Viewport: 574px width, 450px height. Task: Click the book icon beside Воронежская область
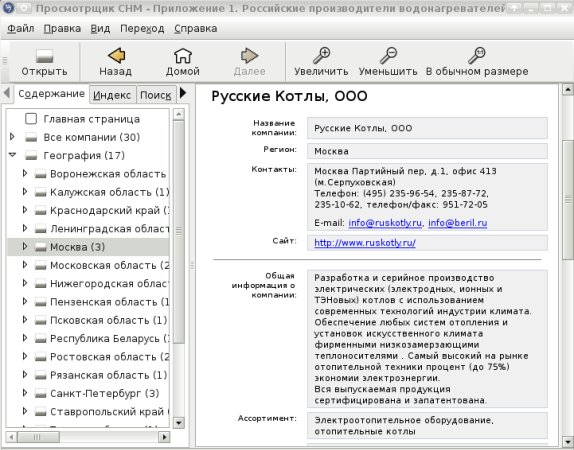[40, 174]
